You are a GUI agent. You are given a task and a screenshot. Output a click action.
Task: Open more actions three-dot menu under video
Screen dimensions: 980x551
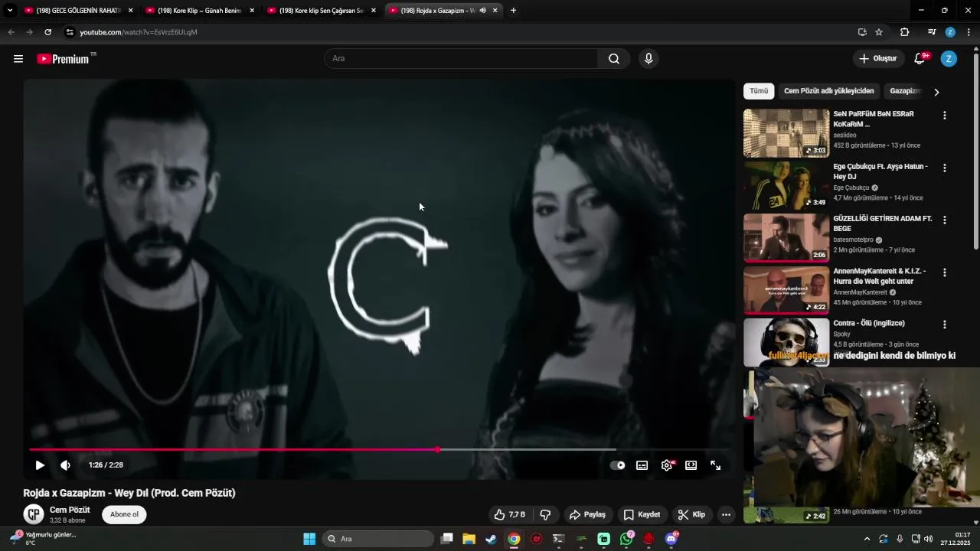tap(726, 515)
